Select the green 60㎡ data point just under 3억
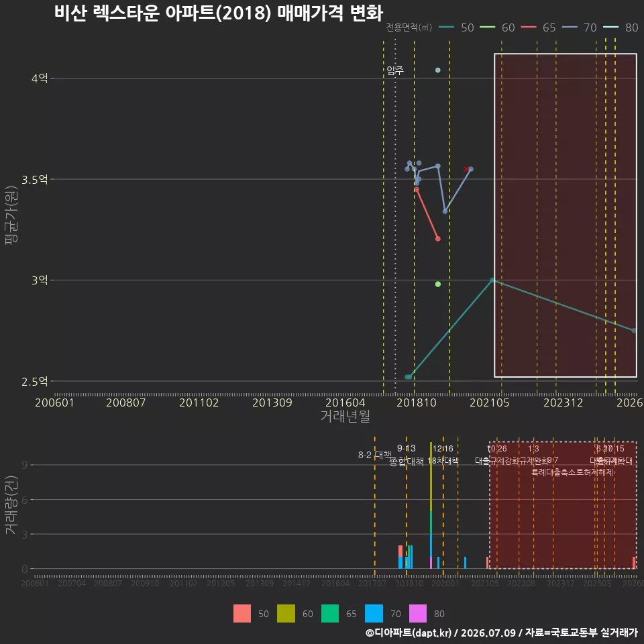Screen dimensions: 644x644 pyautogui.click(x=438, y=284)
